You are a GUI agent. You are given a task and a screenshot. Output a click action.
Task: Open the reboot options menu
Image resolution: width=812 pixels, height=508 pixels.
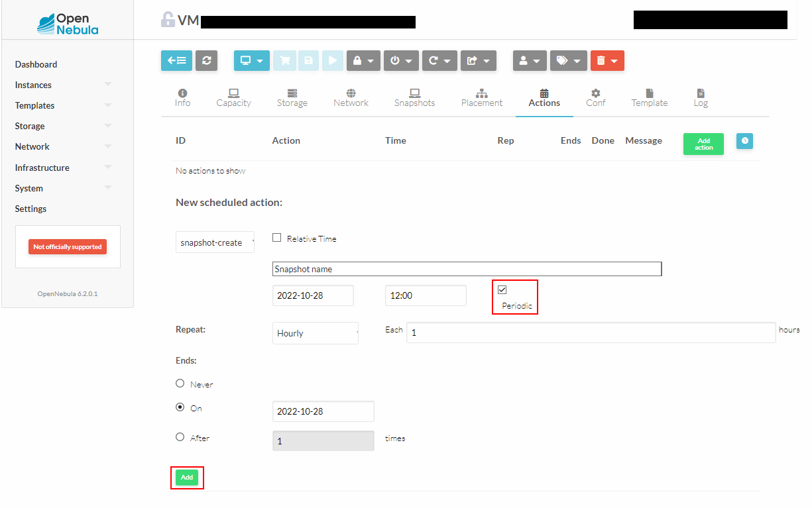click(439, 60)
